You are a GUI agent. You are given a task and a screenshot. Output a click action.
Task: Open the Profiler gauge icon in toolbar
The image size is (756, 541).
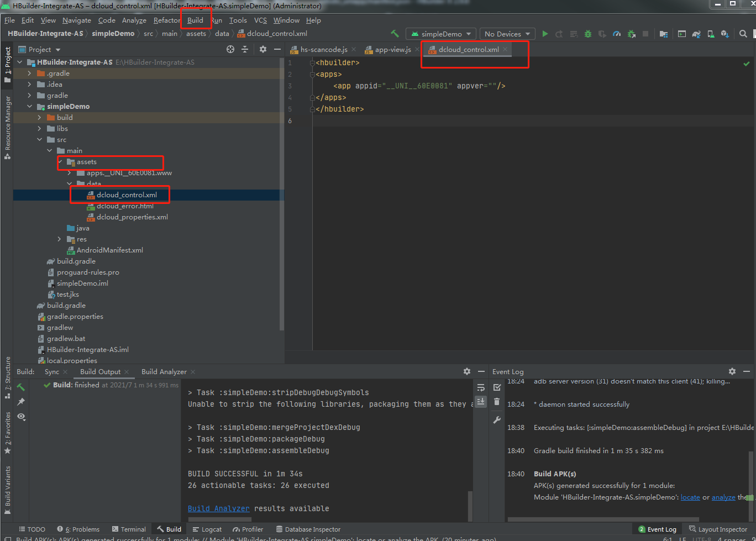point(617,34)
